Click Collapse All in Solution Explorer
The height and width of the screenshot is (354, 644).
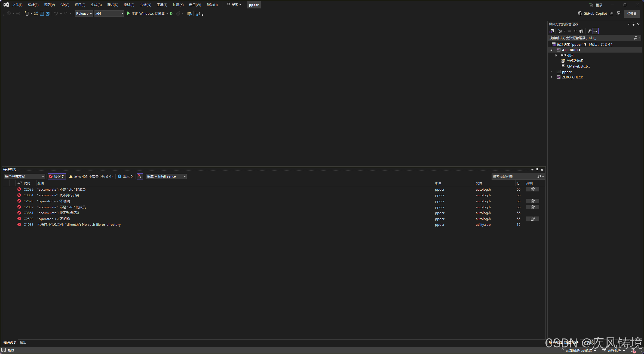575,31
